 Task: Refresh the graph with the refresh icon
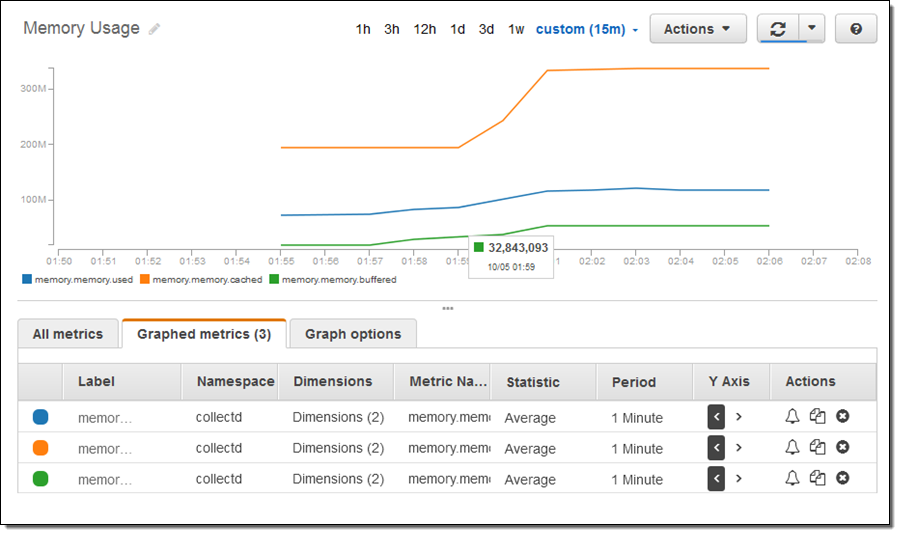pos(777,29)
